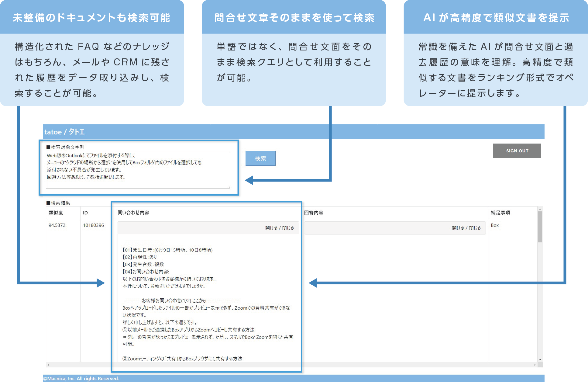Click inside the 検索対象文字列 text area

tap(138, 170)
